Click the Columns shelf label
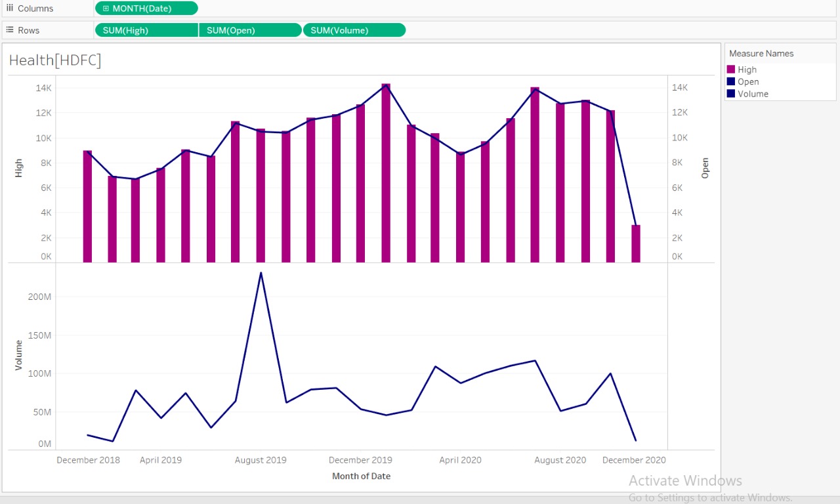840x504 pixels. [x=35, y=9]
